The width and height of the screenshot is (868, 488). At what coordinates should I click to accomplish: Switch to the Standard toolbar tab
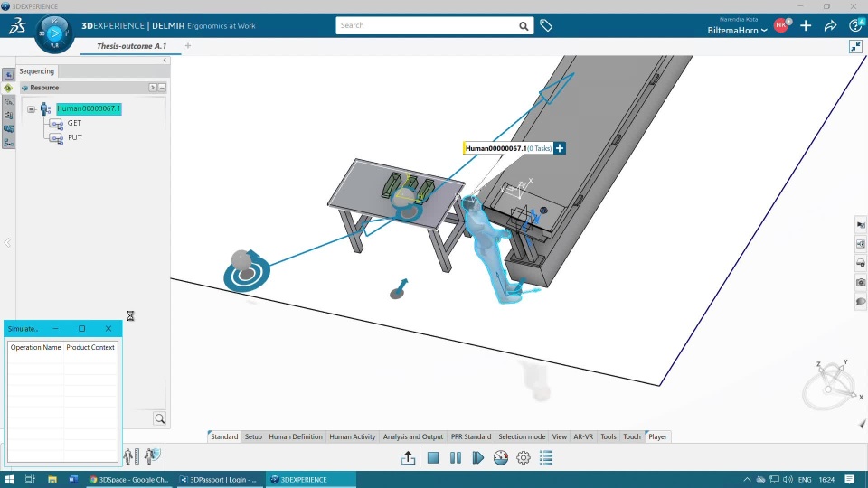(x=224, y=436)
